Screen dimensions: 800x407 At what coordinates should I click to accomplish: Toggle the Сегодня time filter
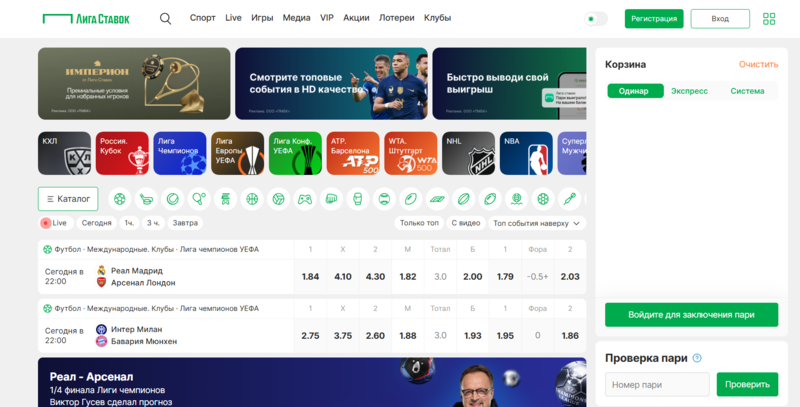click(96, 223)
